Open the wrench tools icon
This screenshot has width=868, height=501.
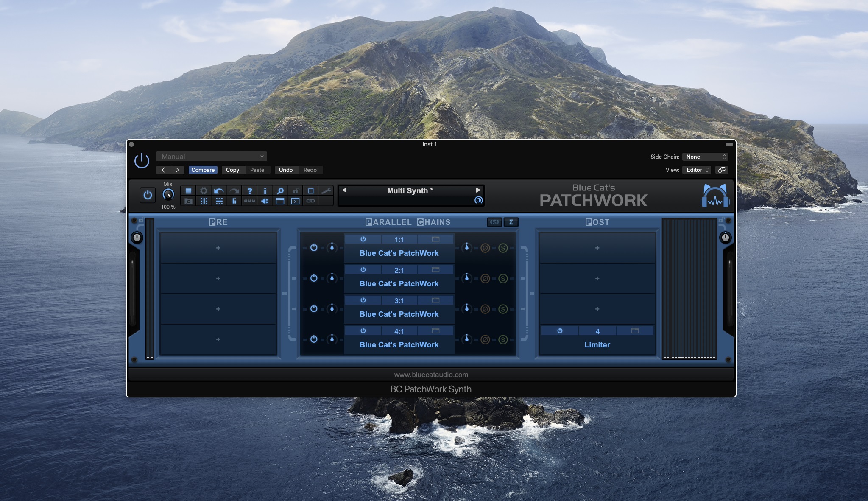point(326,191)
